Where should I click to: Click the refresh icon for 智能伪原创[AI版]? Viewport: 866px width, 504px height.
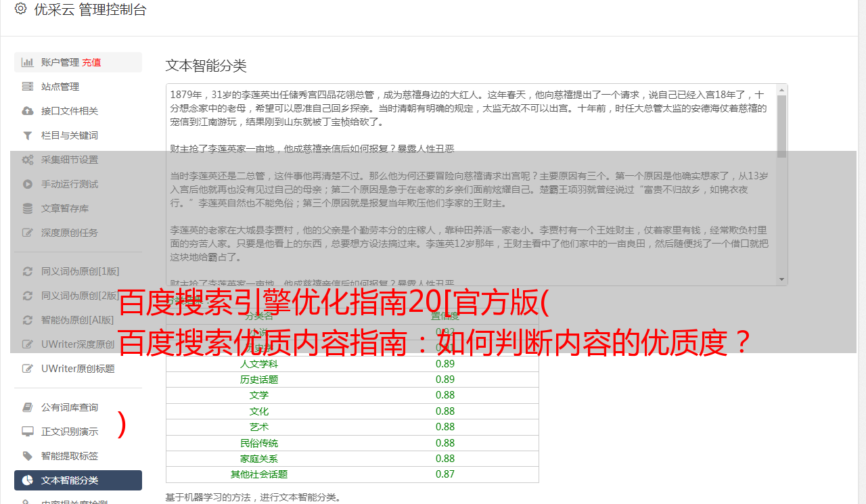pyautogui.click(x=28, y=320)
